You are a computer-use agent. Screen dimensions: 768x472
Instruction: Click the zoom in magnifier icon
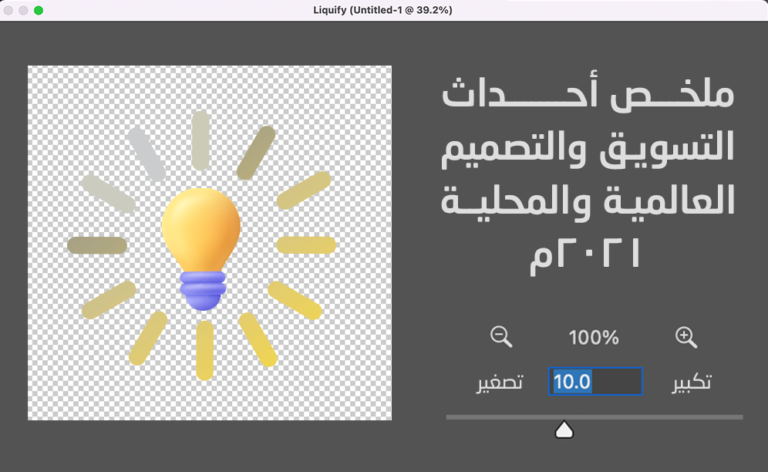686,337
